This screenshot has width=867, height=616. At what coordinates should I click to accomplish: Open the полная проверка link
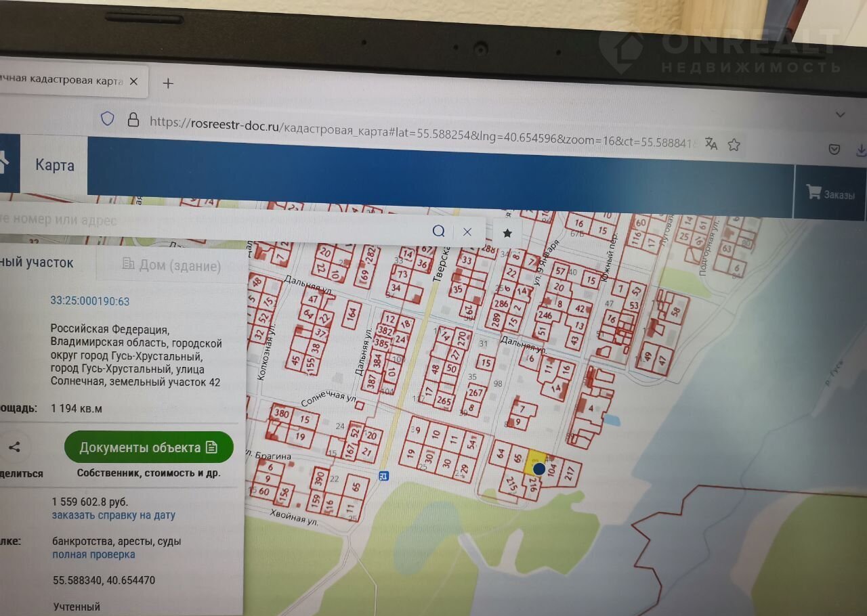pyautogui.click(x=93, y=554)
